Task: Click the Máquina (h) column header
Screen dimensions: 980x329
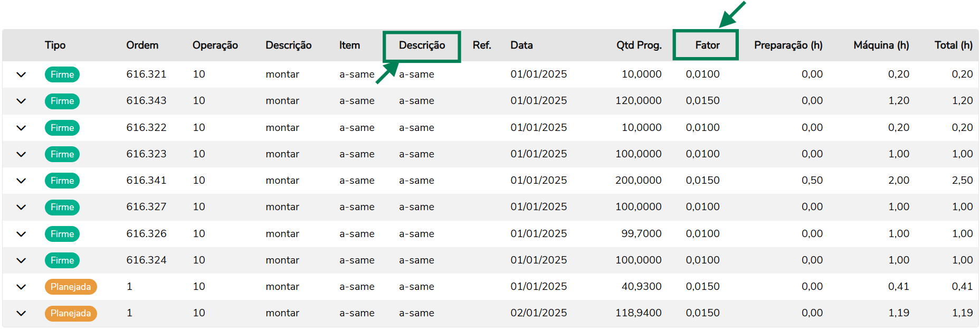Action: (x=881, y=45)
